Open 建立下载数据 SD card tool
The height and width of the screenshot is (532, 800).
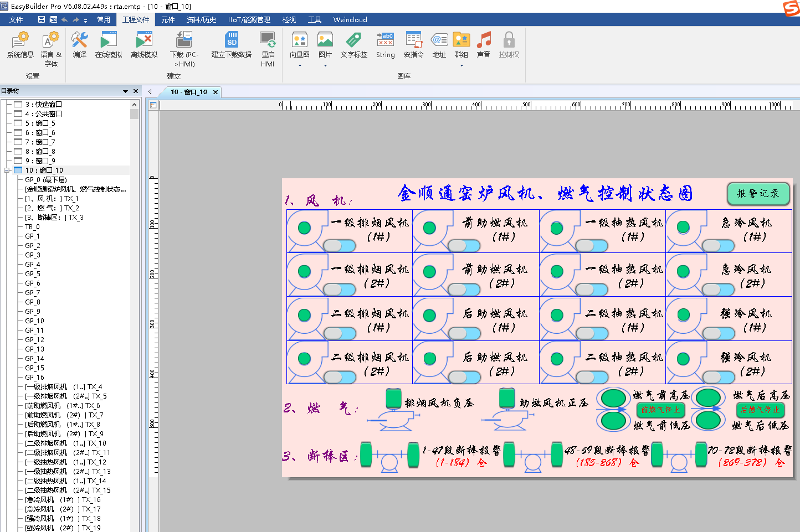click(232, 44)
